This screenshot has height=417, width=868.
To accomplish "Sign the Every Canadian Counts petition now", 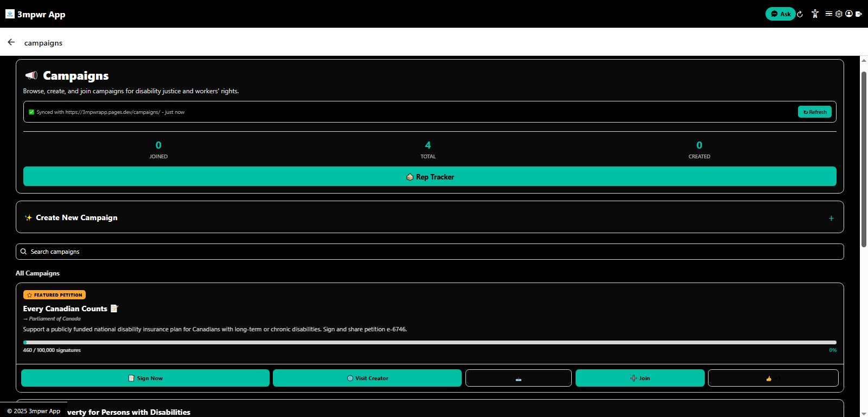I will coord(145,378).
